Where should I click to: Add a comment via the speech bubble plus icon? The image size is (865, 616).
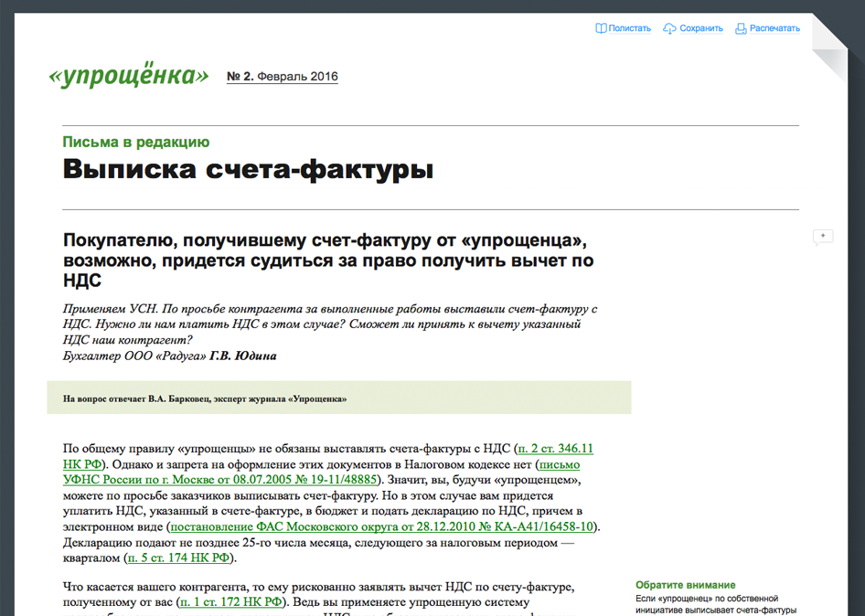click(822, 237)
